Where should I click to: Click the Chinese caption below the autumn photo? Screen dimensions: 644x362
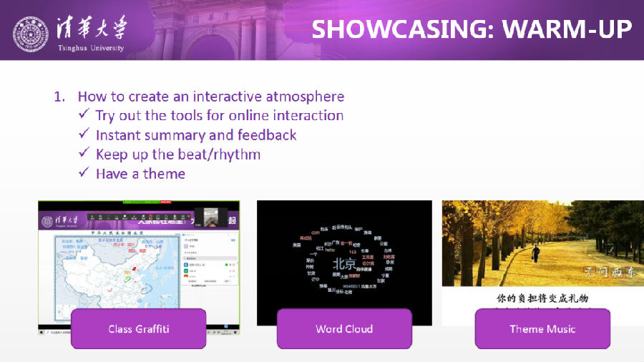click(542, 298)
